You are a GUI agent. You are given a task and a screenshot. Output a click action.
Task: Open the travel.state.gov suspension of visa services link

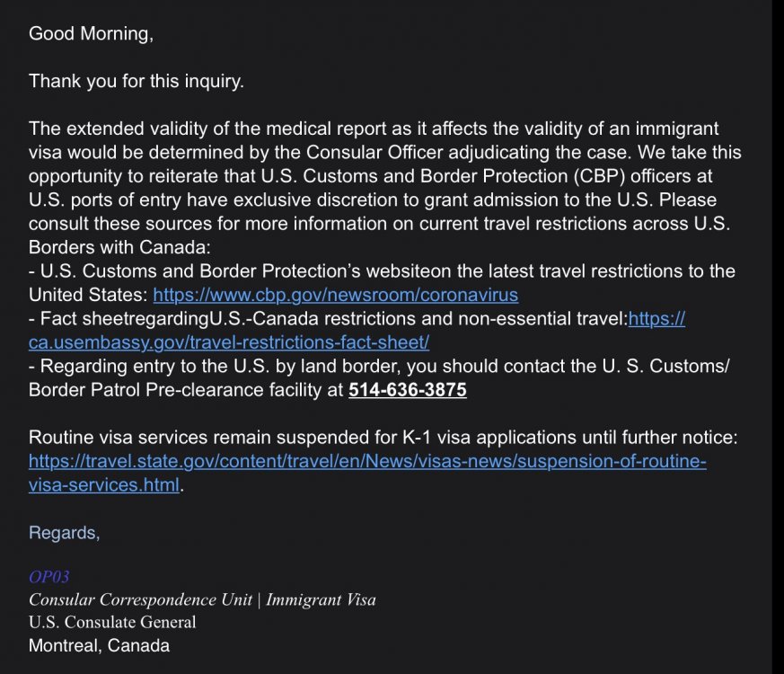point(367,462)
